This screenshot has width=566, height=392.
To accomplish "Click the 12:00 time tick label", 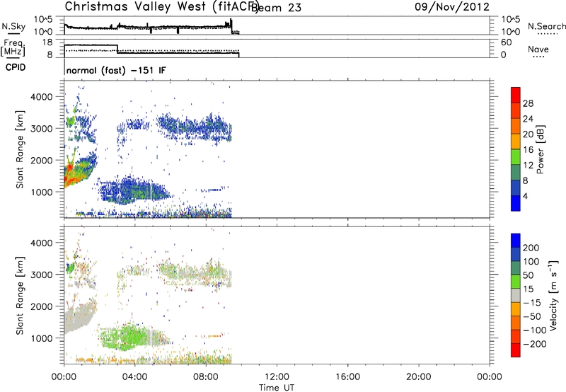I will (x=277, y=377).
